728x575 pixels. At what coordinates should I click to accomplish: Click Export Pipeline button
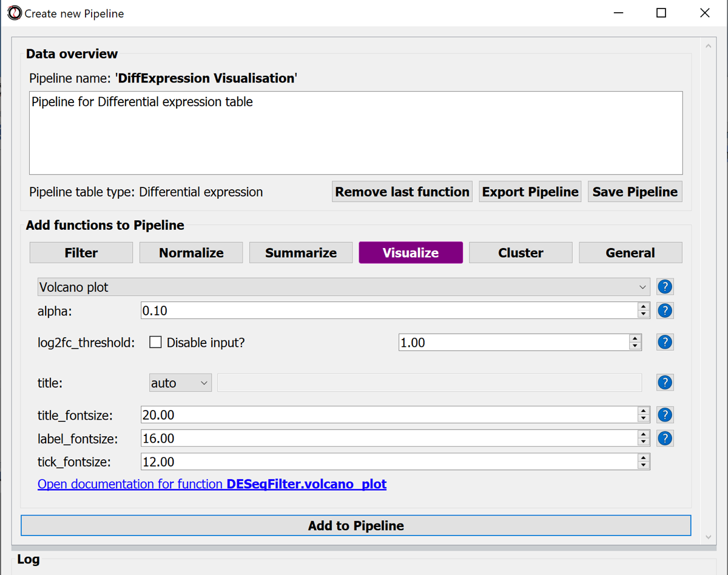click(530, 192)
